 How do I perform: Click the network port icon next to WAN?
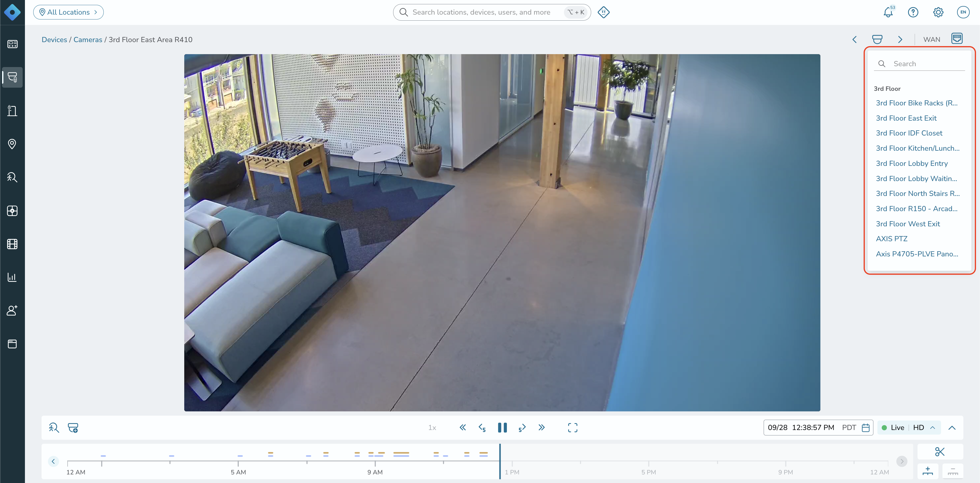[x=957, y=39]
